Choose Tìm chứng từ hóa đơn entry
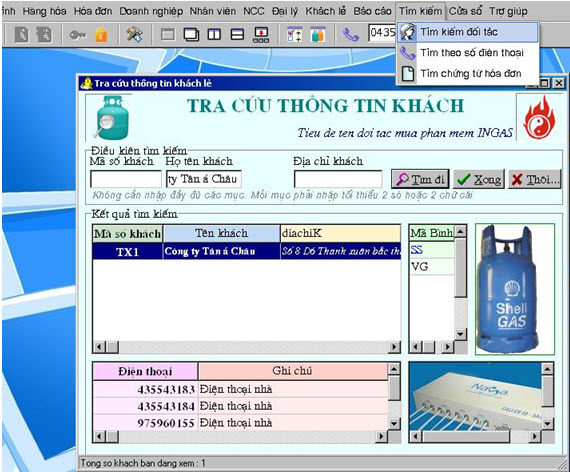Image resolution: width=570 pixels, height=472 pixels. 468,73
